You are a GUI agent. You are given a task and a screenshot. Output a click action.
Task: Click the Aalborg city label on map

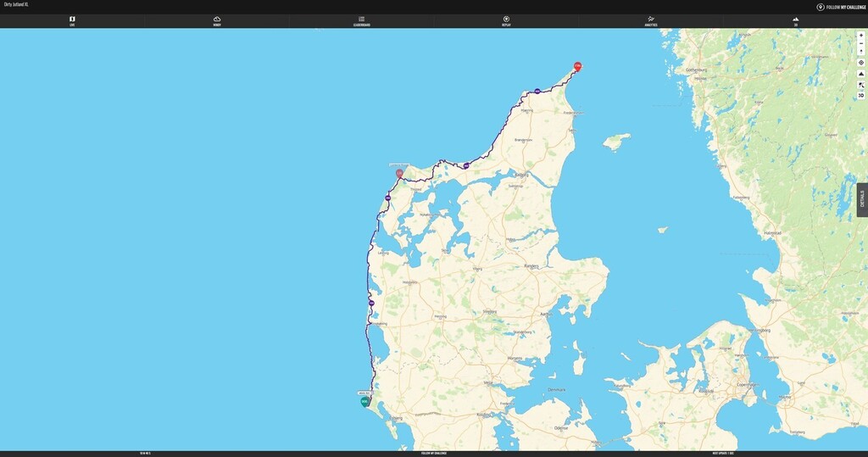521,175
